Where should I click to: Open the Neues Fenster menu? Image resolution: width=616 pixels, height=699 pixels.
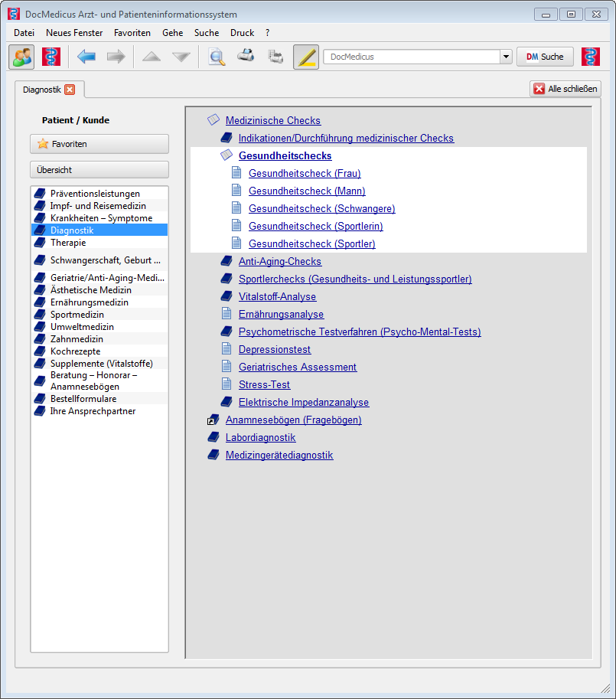click(x=74, y=33)
